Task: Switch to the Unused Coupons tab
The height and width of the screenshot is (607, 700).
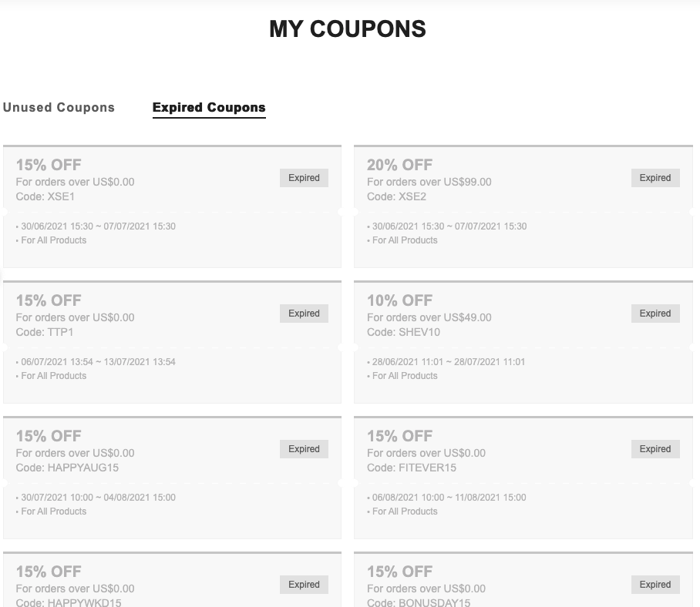Action: pos(59,108)
